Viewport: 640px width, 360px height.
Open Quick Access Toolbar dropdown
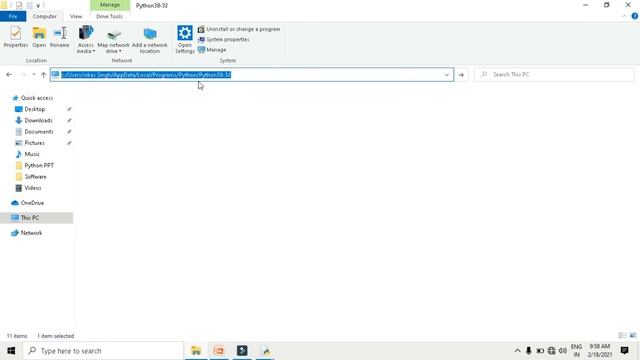pos(38,5)
